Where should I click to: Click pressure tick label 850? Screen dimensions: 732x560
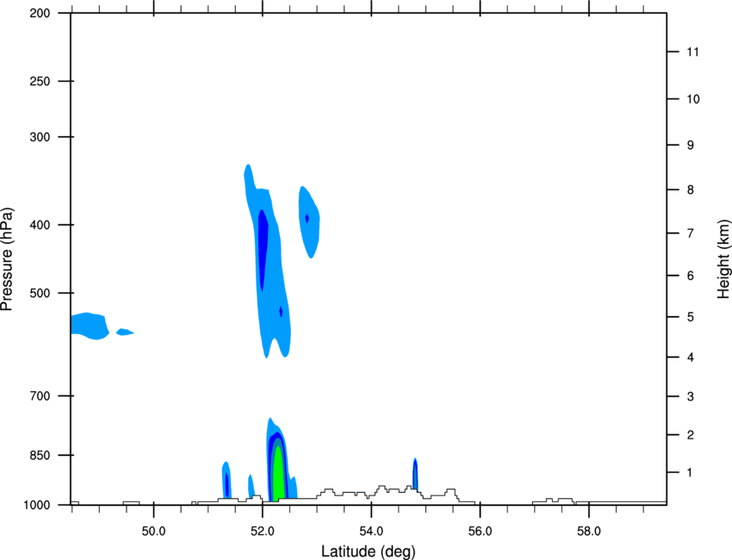(40, 456)
